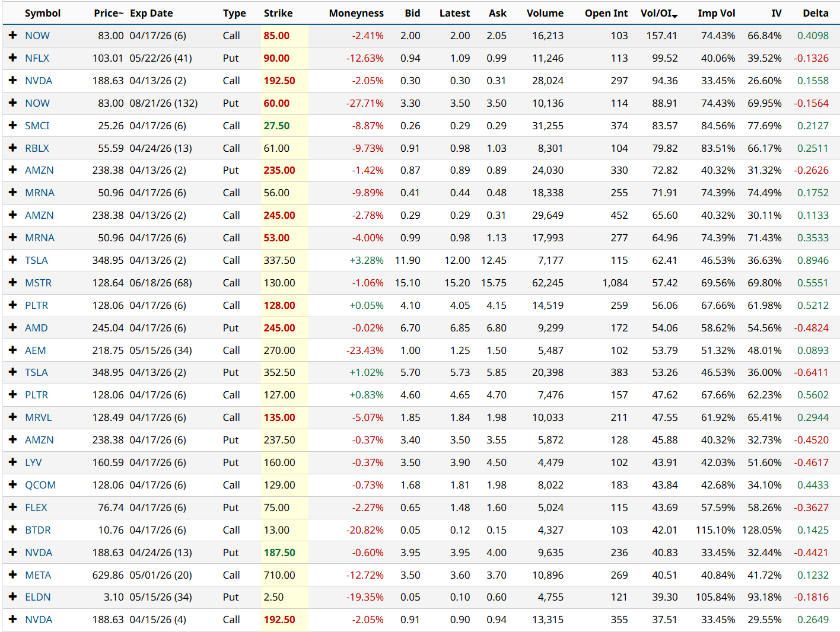Select the volume value 62,245
This screenshot has height=632, width=840.
click(548, 283)
